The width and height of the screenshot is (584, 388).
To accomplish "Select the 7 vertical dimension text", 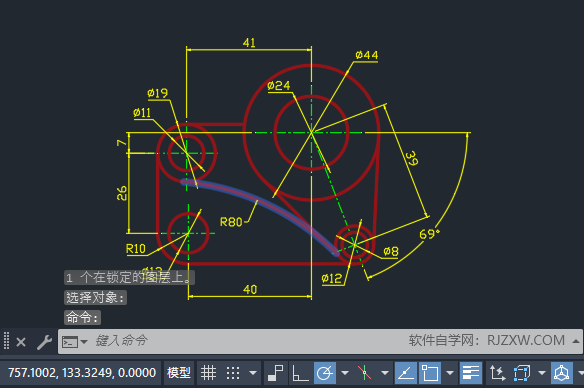I will point(122,143).
